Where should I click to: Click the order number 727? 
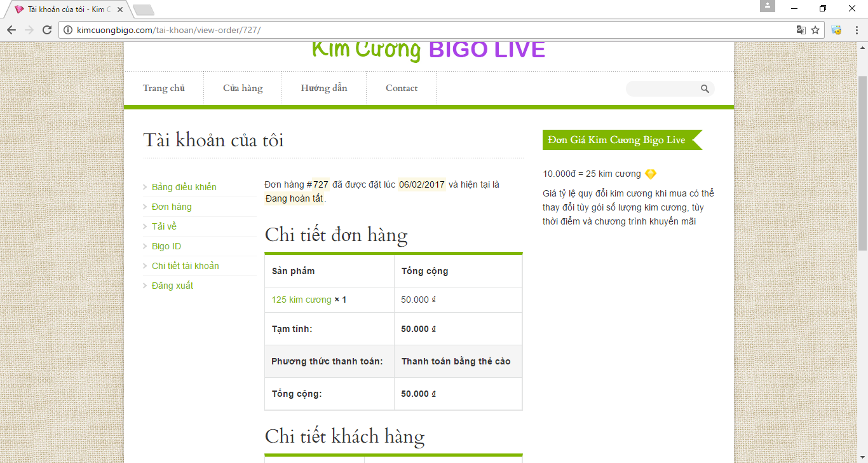pos(321,184)
